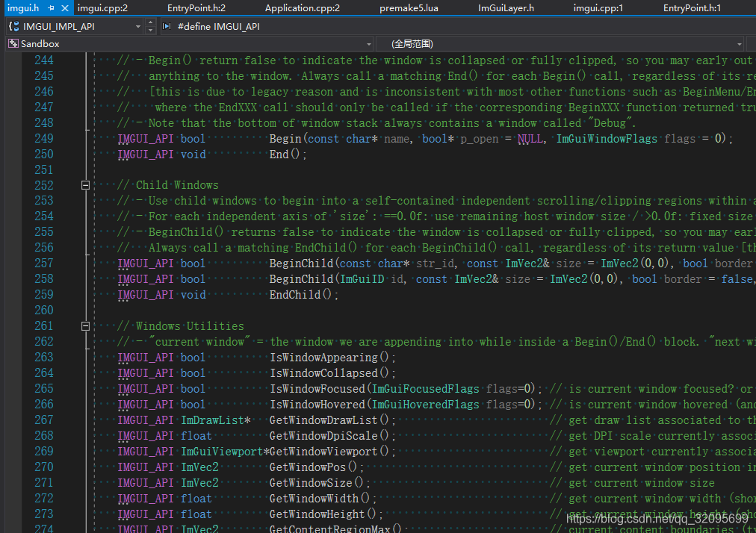Screen dimensions: 756x533
Task: Click ImGuiViewport* return type on line 269
Action: [225, 451]
